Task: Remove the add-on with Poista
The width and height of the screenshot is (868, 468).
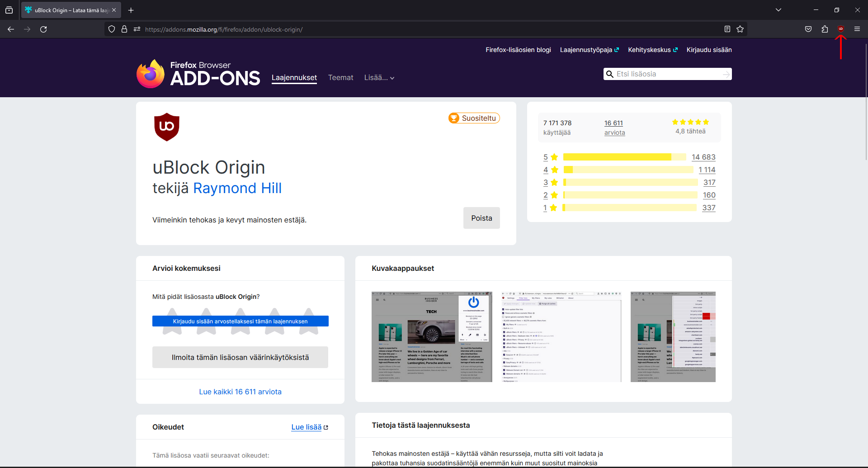Action: 481,218
